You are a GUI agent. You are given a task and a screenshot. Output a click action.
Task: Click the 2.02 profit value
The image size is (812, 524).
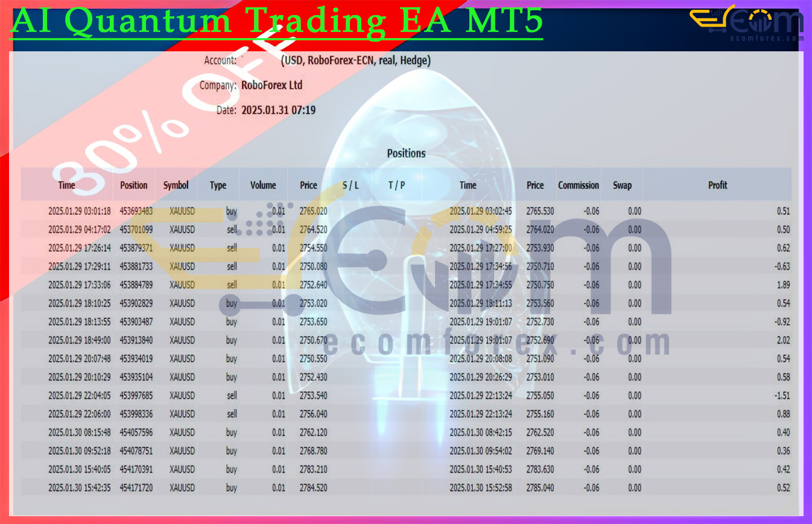point(782,340)
